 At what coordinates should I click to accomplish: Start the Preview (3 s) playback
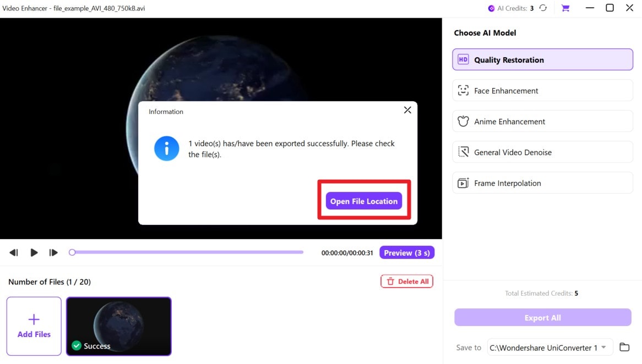pyautogui.click(x=407, y=252)
